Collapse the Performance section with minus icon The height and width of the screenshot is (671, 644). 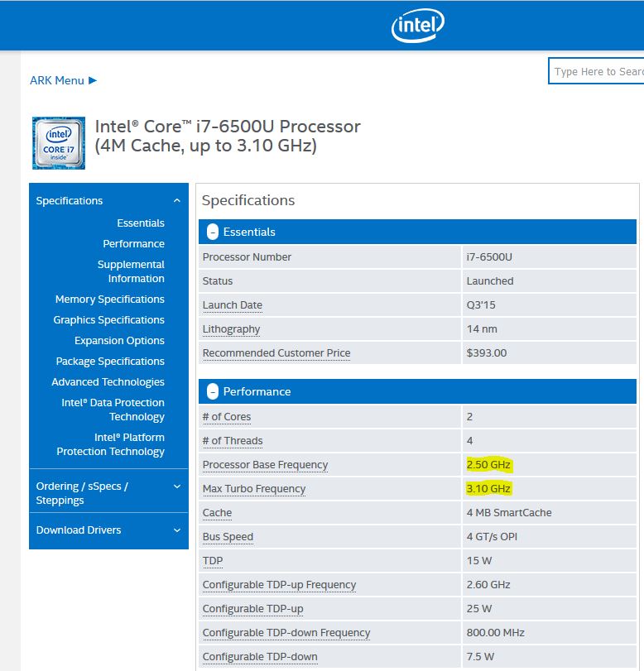pos(213,391)
